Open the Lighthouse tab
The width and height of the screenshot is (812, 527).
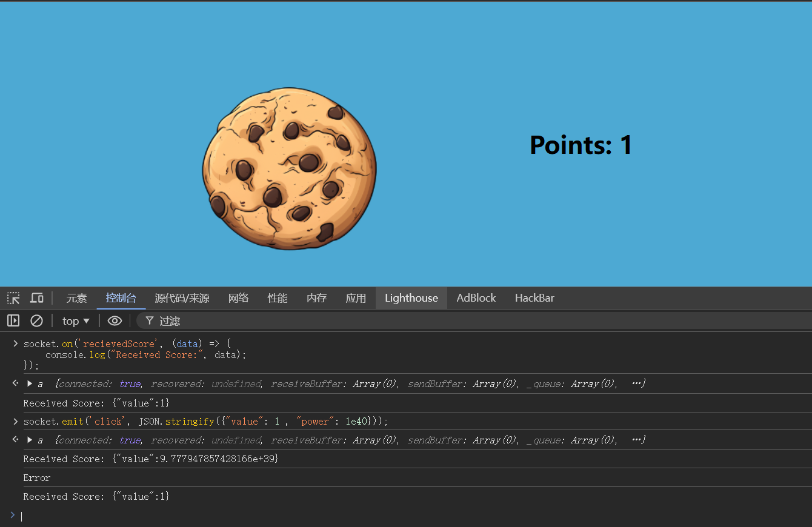pos(411,298)
